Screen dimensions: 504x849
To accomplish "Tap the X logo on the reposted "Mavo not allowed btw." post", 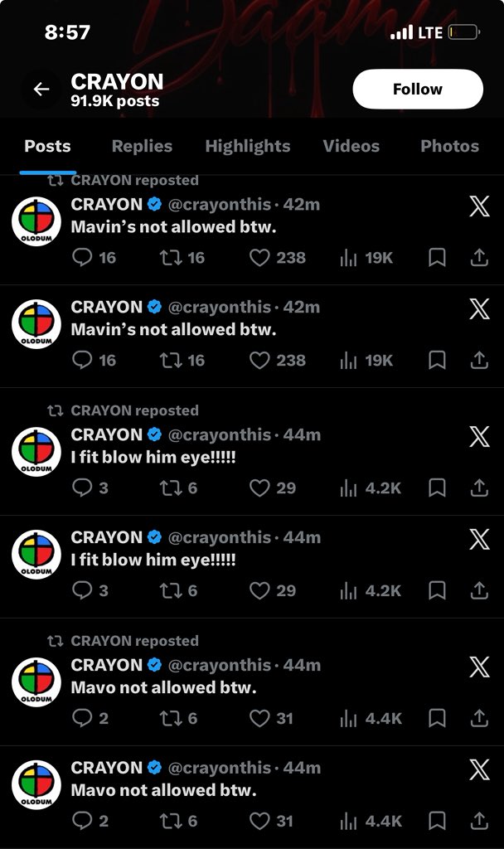I will click(x=479, y=667).
